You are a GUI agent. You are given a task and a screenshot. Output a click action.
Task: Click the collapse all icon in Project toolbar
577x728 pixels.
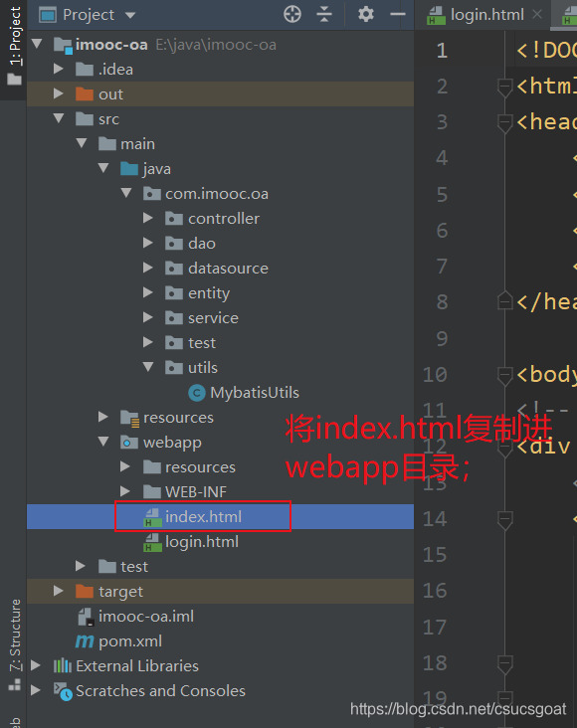[x=324, y=14]
